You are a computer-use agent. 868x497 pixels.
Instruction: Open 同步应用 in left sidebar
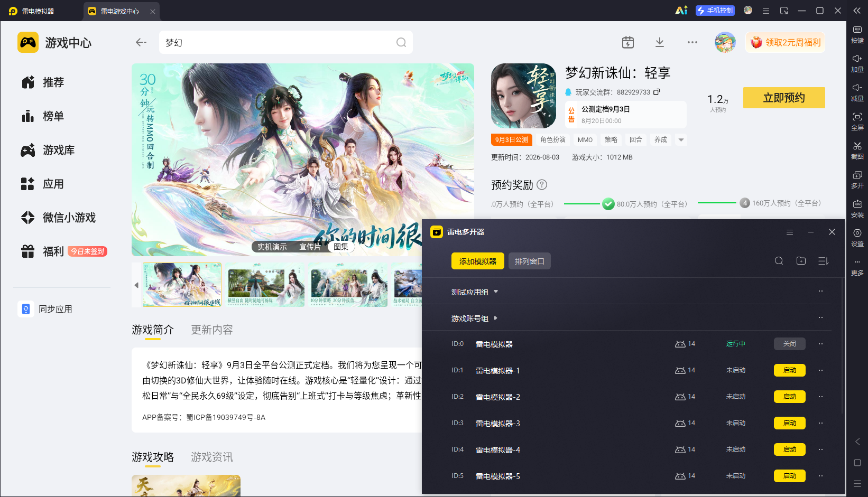(x=45, y=309)
